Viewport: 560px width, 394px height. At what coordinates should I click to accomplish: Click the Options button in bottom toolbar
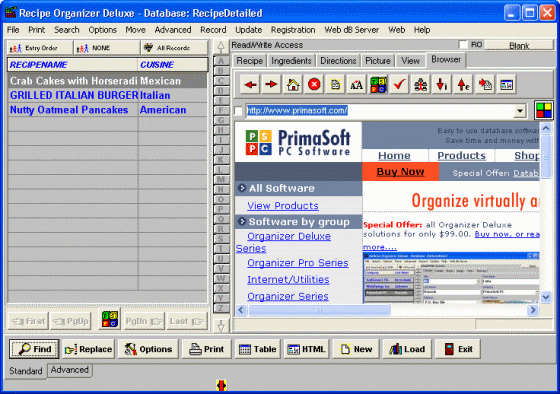click(x=148, y=349)
